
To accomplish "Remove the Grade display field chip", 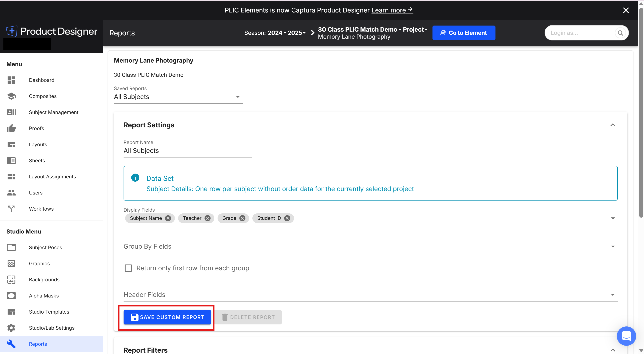I will [242, 218].
